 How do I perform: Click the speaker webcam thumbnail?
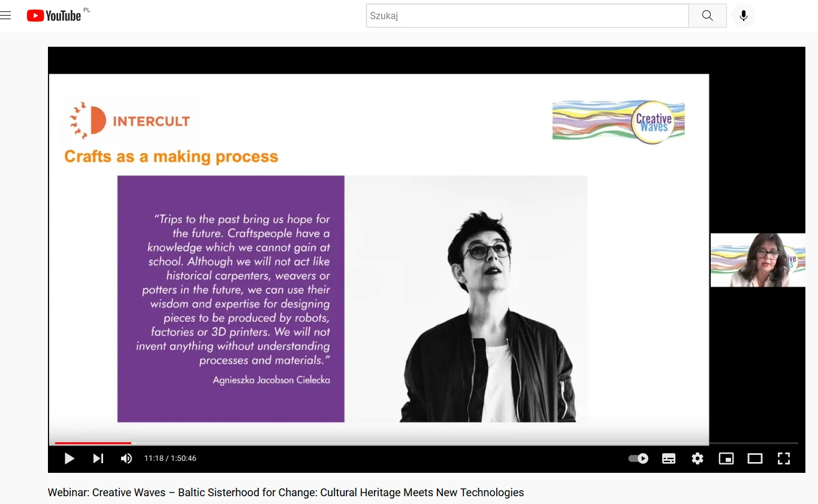click(757, 260)
